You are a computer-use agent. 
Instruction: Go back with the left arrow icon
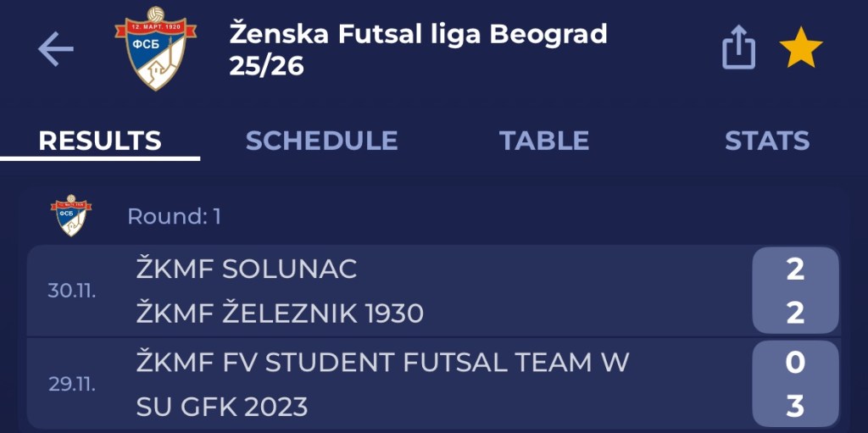pyautogui.click(x=56, y=50)
